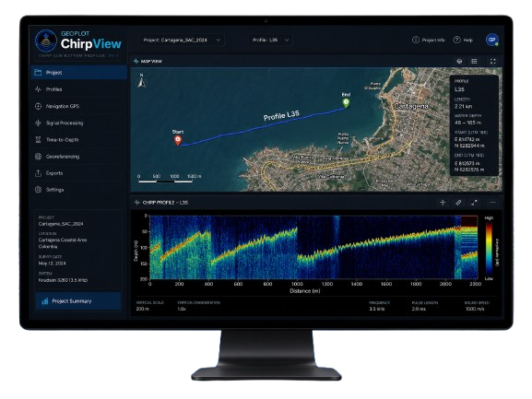
Task: Open Signal Processing section
Action: click(78, 123)
